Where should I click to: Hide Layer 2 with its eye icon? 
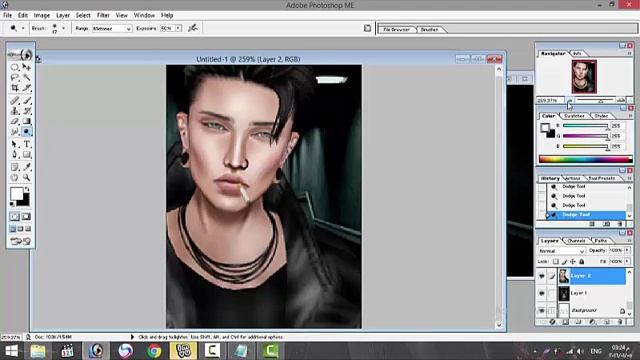click(x=541, y=276)
